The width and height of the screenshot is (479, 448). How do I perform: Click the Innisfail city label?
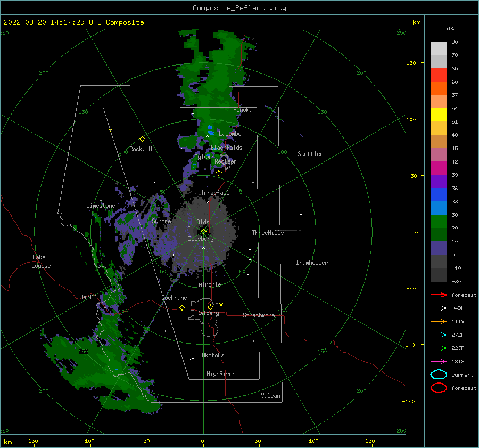215,193
